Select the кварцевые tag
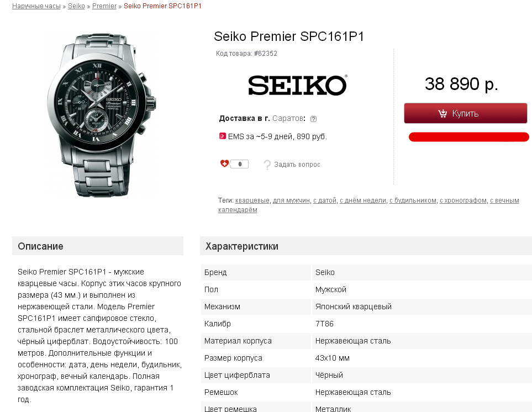This screenshot has height=412, width=532. tap(252, 200)
